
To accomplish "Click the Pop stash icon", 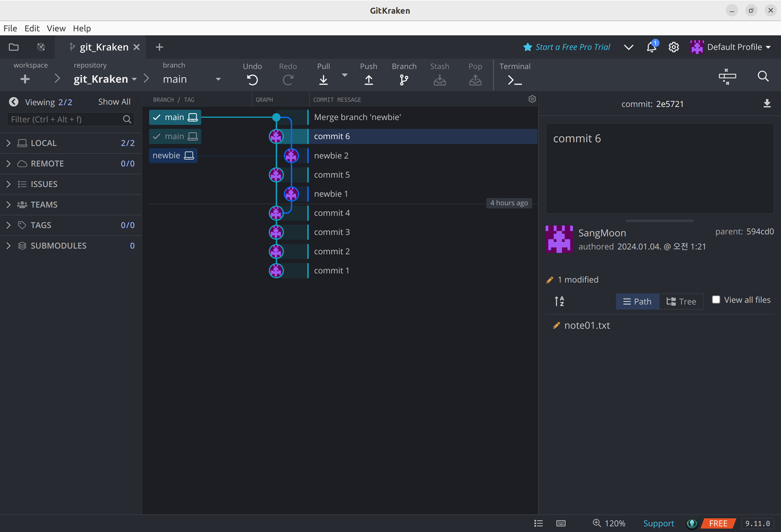I will [x=475, y=80].
